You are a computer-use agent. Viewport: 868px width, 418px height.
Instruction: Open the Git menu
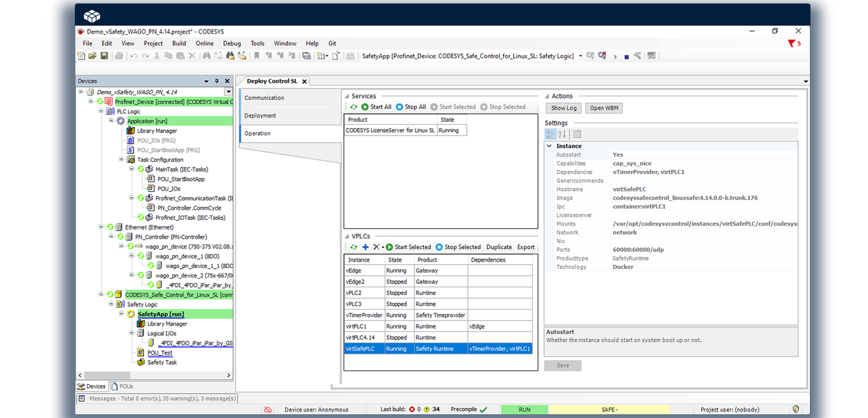[x=332, y=43]
